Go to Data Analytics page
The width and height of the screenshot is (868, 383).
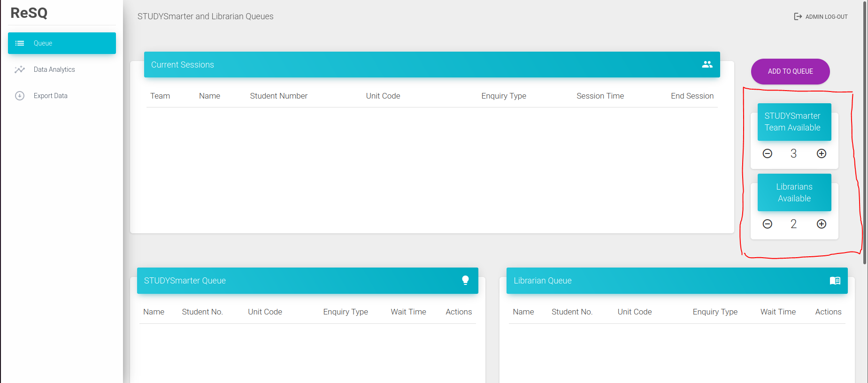(54, 69)
